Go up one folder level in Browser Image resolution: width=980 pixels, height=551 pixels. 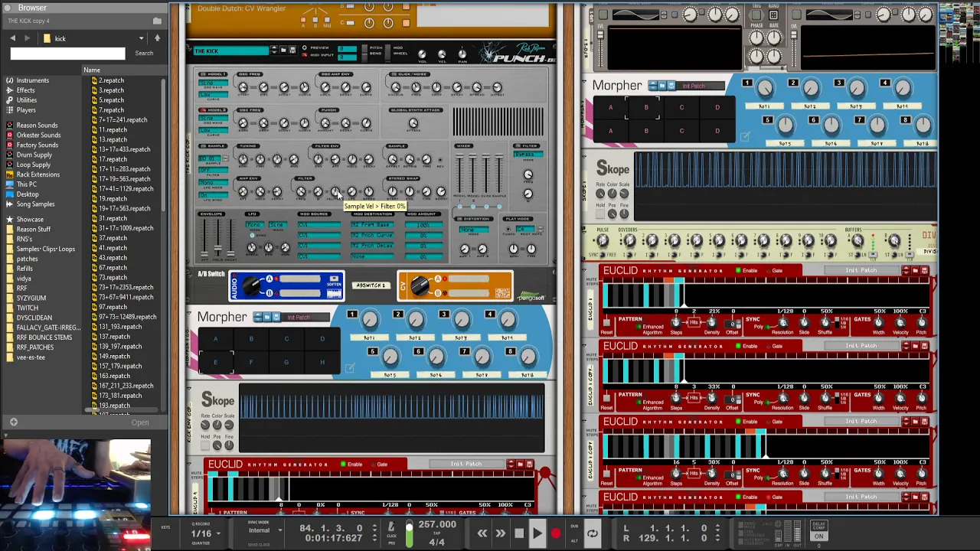(x=157, y=38)
